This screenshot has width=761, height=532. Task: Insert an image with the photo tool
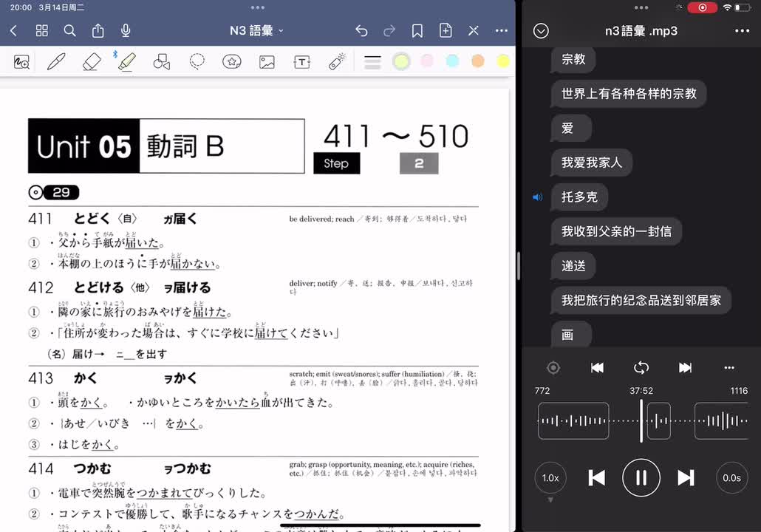coord(267,61)
